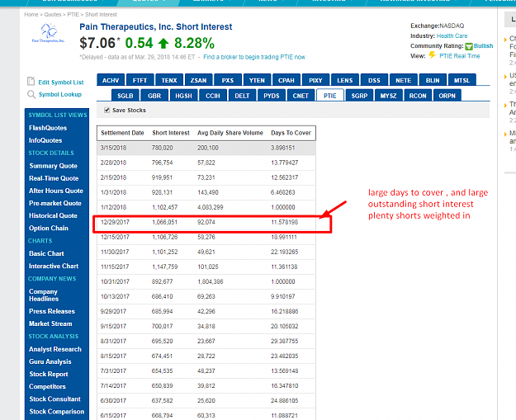Switch to the TENX symbol tab

click(x=169, y=80)
